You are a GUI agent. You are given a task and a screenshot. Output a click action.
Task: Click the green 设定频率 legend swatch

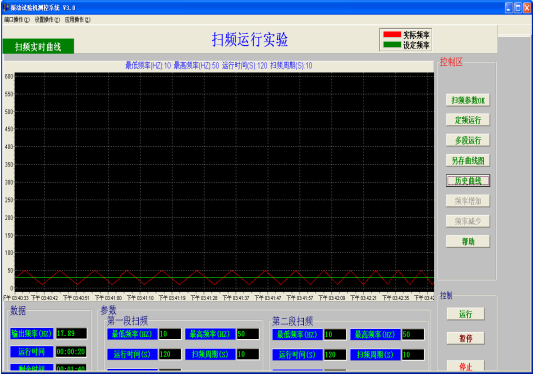click(x=392, y=45)
